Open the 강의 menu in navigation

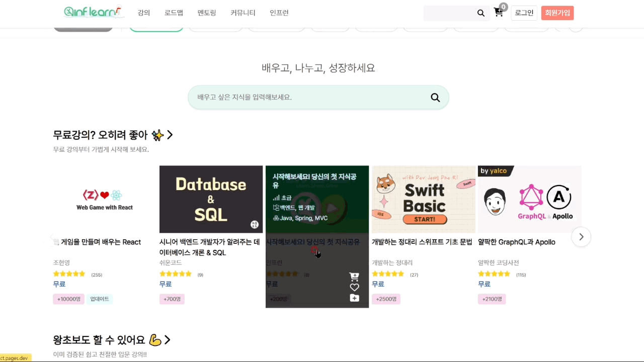[x=144, y=13]
